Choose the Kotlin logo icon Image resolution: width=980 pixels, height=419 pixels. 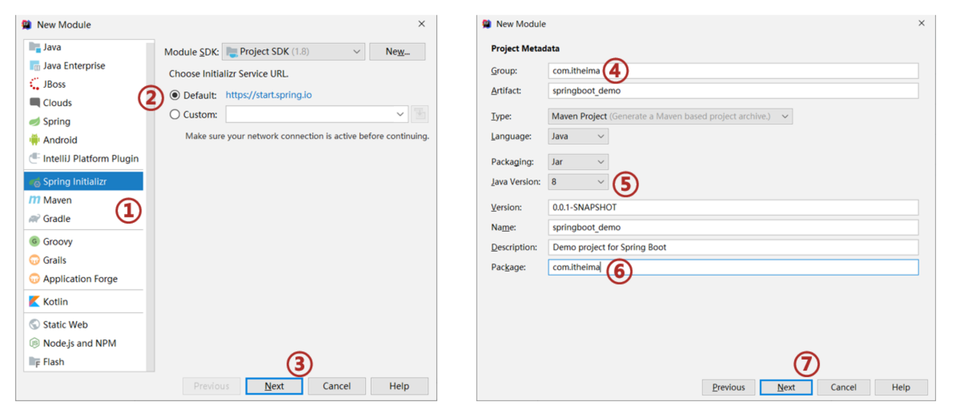coord(35,301)
